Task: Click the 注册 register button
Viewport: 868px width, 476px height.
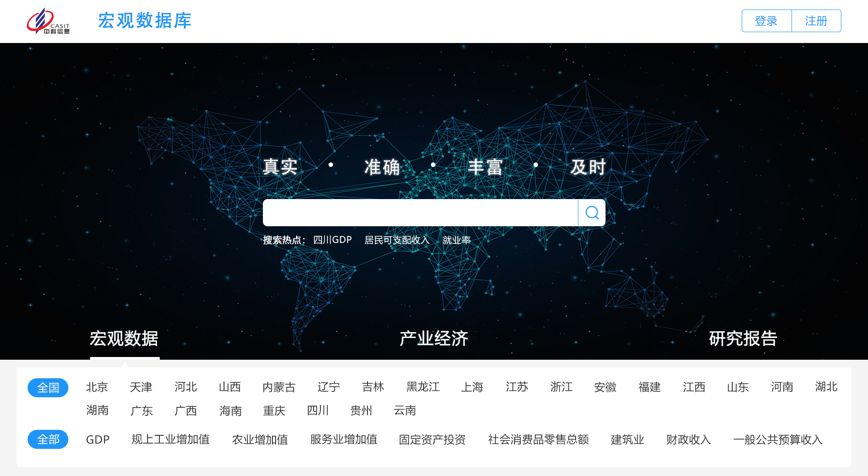Action: pos(816,21)
